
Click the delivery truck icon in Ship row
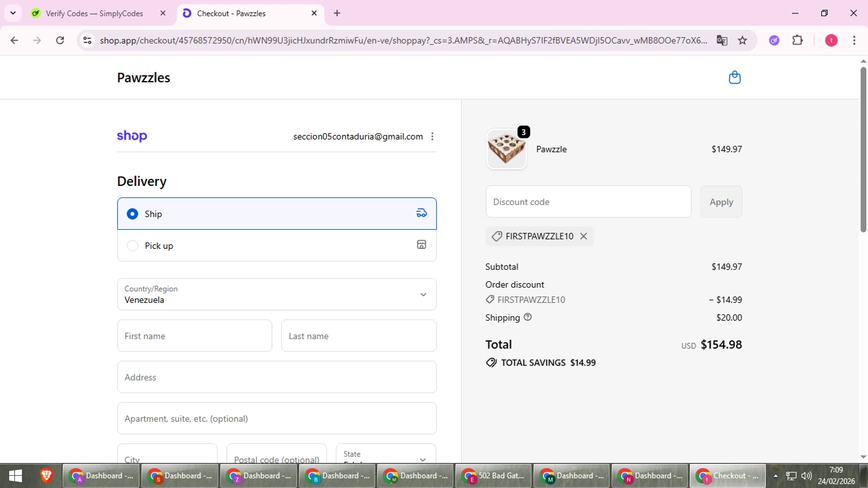pyautogui.click(x=422, y=214)
